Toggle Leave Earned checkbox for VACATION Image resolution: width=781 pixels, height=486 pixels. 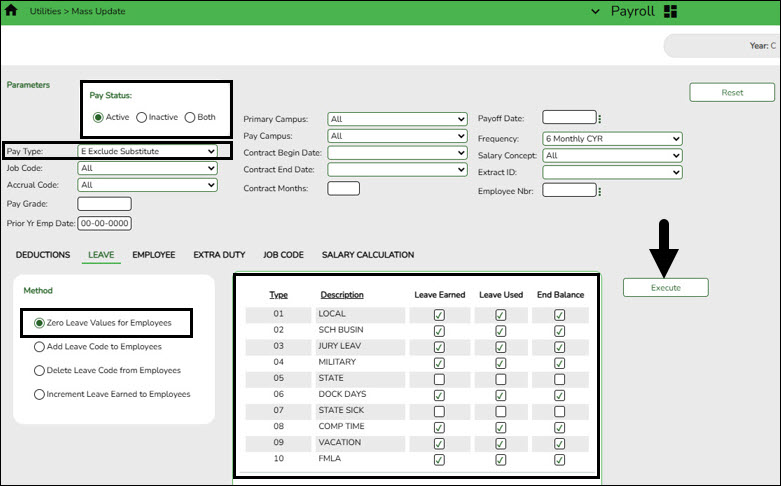(x=439, y=443)
